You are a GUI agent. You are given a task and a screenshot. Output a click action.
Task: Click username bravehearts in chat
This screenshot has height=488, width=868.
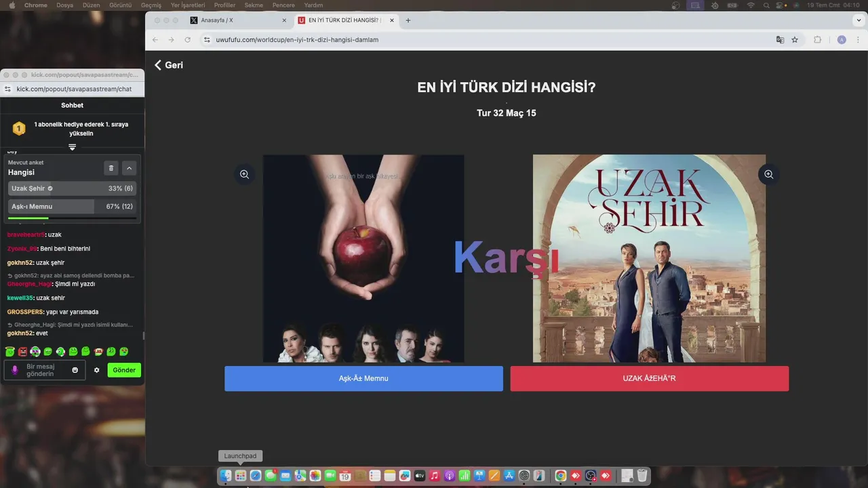click(26, 235)
